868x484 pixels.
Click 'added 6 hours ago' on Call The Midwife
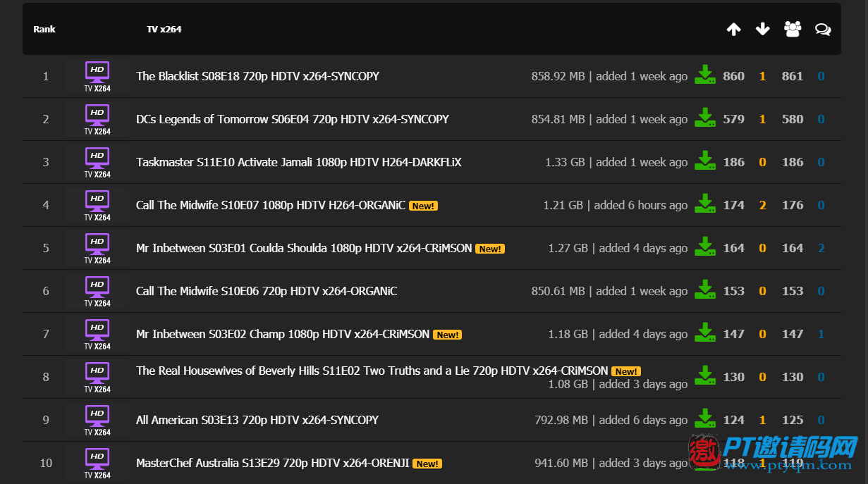[640, 205]
